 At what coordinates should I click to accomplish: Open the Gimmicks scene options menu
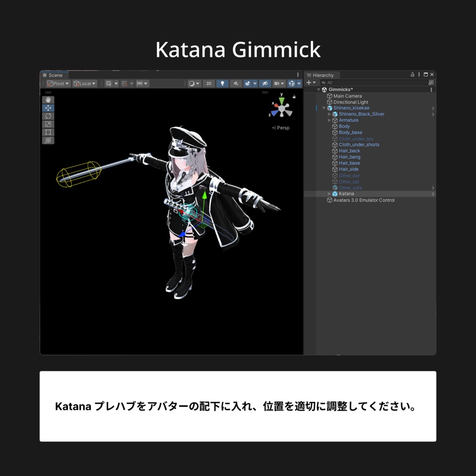pos(431,90)
